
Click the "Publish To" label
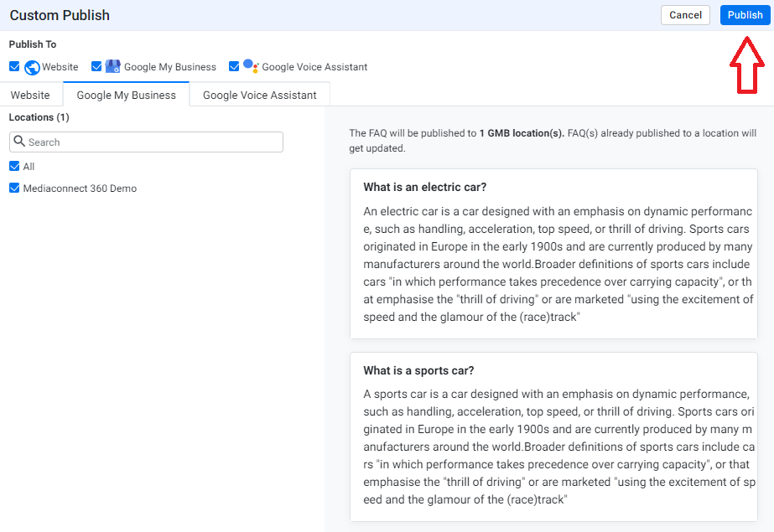pyautogui.click(x=33, y=44)
